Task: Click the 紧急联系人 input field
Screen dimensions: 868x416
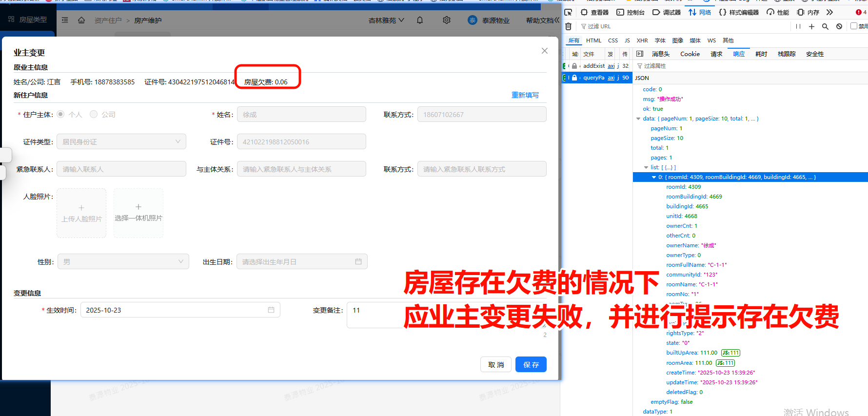Action: coord(121,169)
